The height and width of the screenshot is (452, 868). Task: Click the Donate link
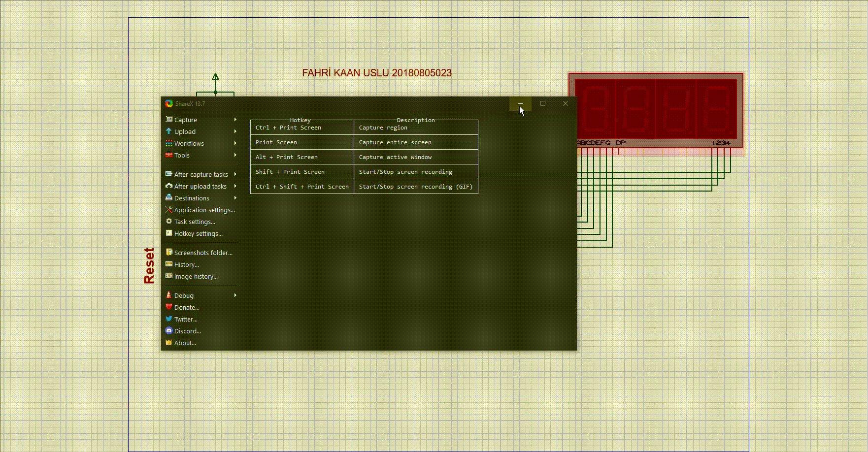201,307
